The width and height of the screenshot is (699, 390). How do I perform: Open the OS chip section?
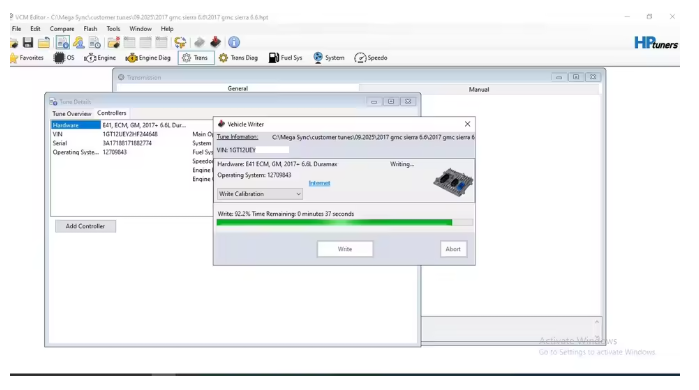64,58
